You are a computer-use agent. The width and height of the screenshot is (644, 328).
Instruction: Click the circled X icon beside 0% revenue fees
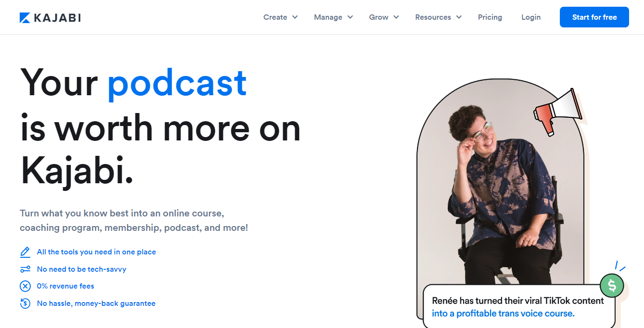pyautogui.click(x=25, y=286)
